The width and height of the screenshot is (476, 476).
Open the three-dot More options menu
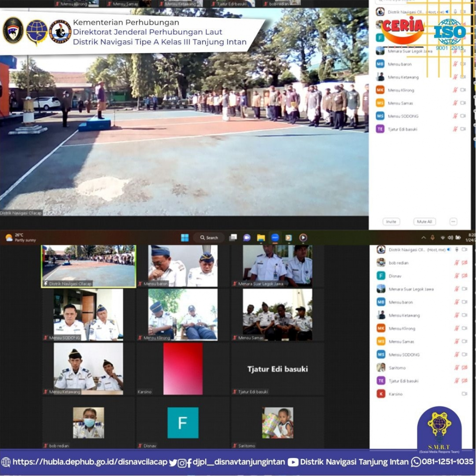pyautogui.click(x=453, y=222)
